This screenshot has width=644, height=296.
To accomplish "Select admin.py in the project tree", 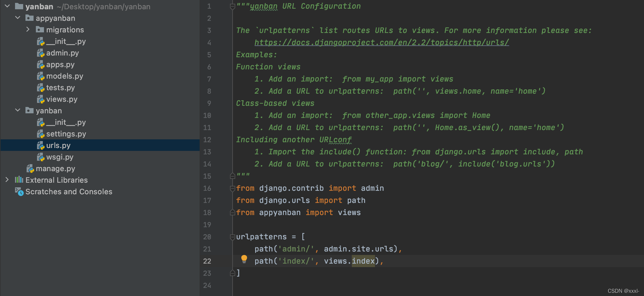I will [62, 53].
